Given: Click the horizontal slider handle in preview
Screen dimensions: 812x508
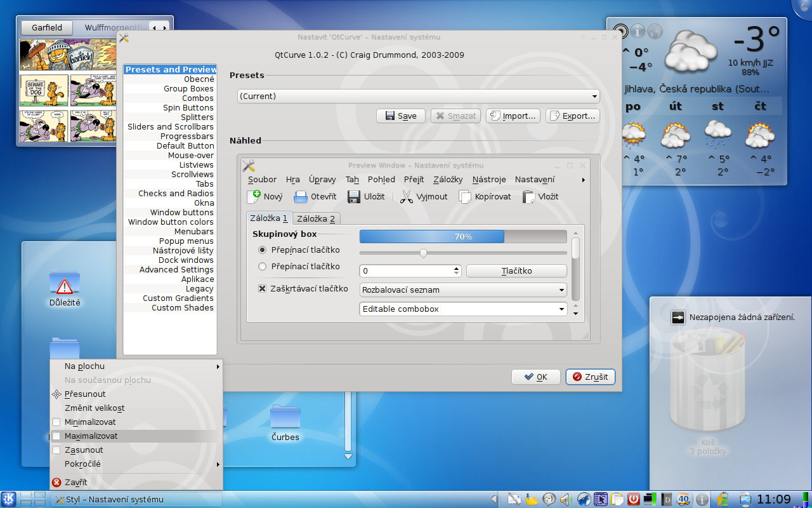Looking at the screenshot, I should (423, 253).
